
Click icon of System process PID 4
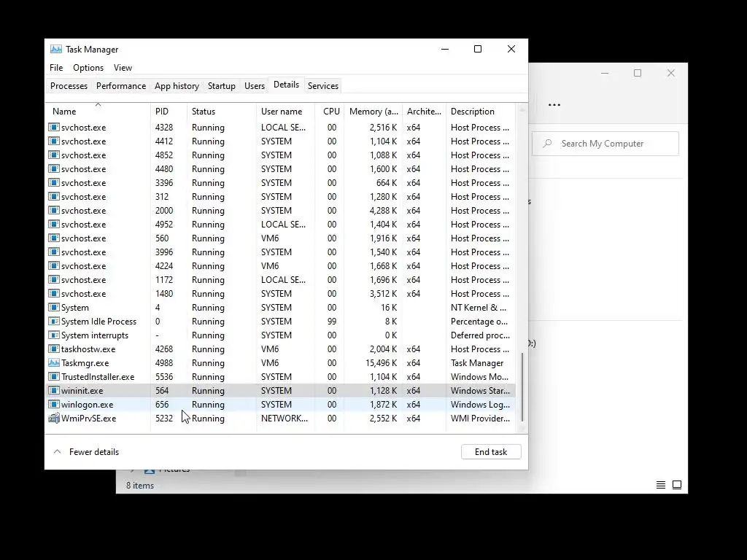tap(54, 308)
